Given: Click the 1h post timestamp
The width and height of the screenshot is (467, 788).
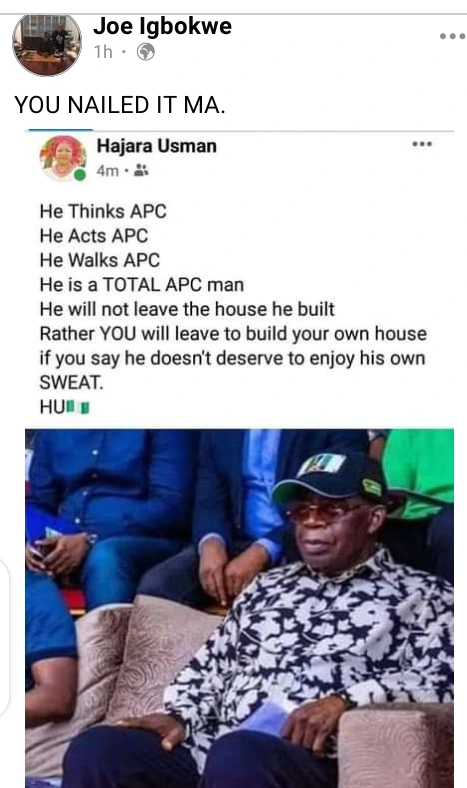Looking at the screenshot, I should pyautogui.click(x=104, y=52).
